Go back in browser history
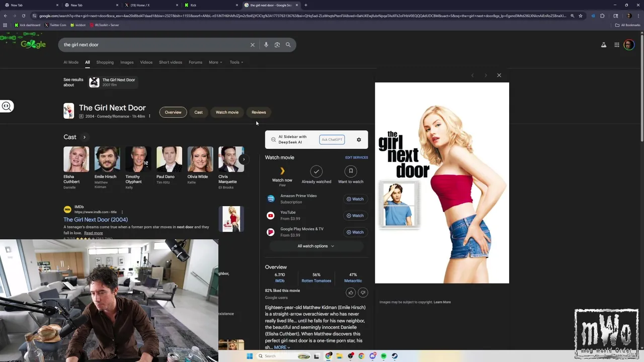The height and width of the screenshot is (362, 644). [x=5, y=16]
